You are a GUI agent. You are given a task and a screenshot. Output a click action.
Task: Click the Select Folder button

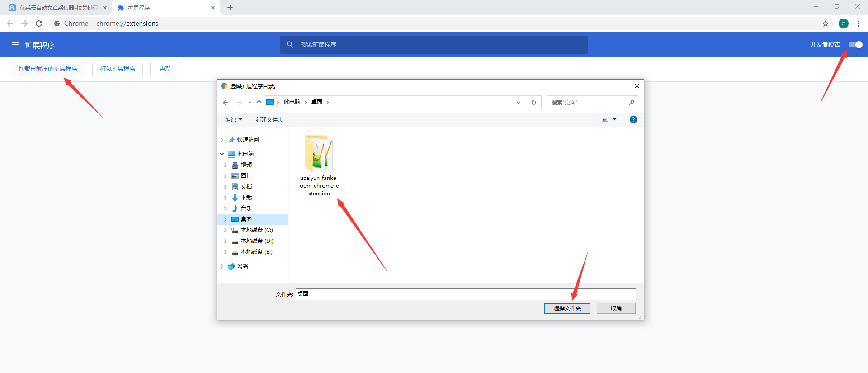click(x=567, y=308)
